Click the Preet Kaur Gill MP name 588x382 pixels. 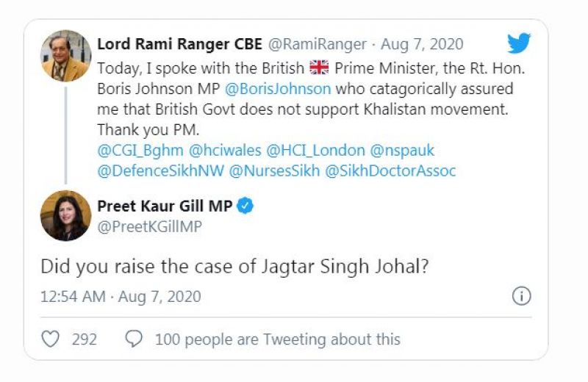pyautogui.click(x=165, y=206)
